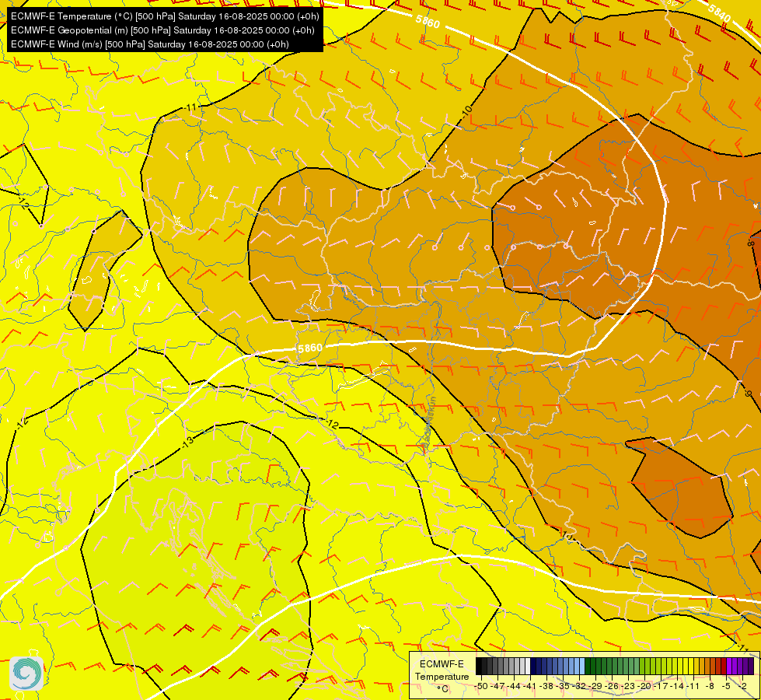Viewport: 761px width, 700px height.
Task: Click the -20 legend tick label
Action: click(644, 686)
